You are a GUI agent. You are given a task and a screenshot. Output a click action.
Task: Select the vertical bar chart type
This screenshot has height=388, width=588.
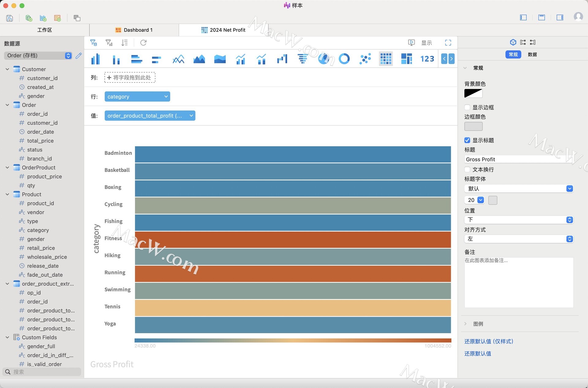96,58
